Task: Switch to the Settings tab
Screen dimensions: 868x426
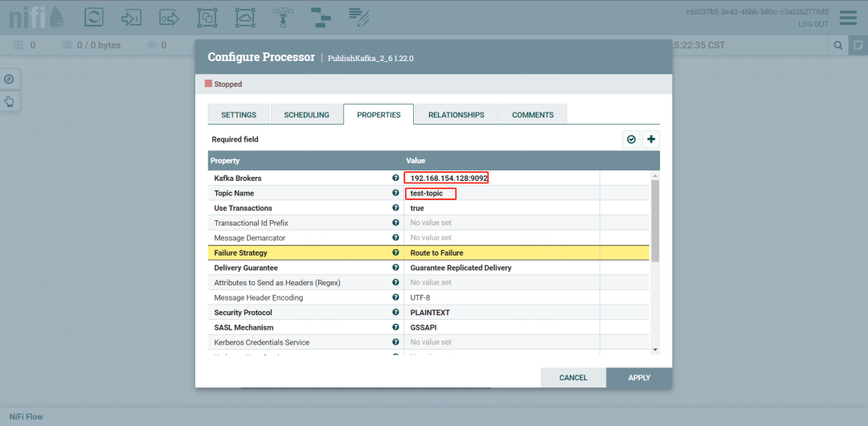Action: (x=239, y=115)
